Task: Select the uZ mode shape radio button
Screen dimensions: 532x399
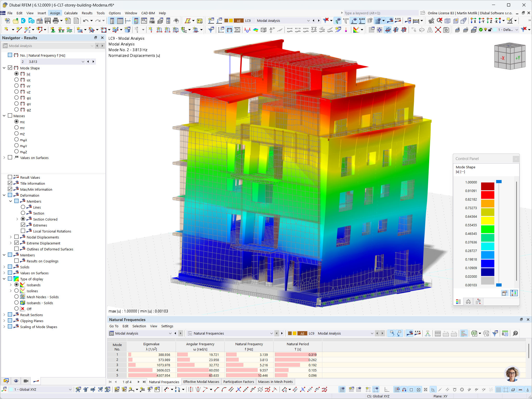Action: tap(17, 92)
